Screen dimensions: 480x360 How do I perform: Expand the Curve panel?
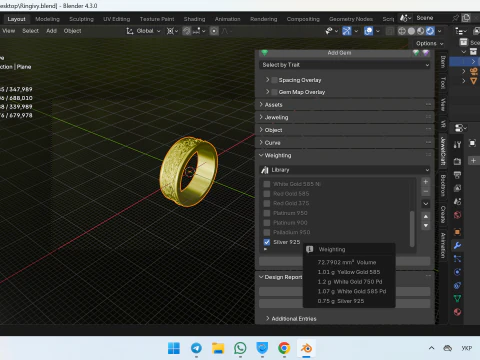pyautogui.click(x=345, y=143)
